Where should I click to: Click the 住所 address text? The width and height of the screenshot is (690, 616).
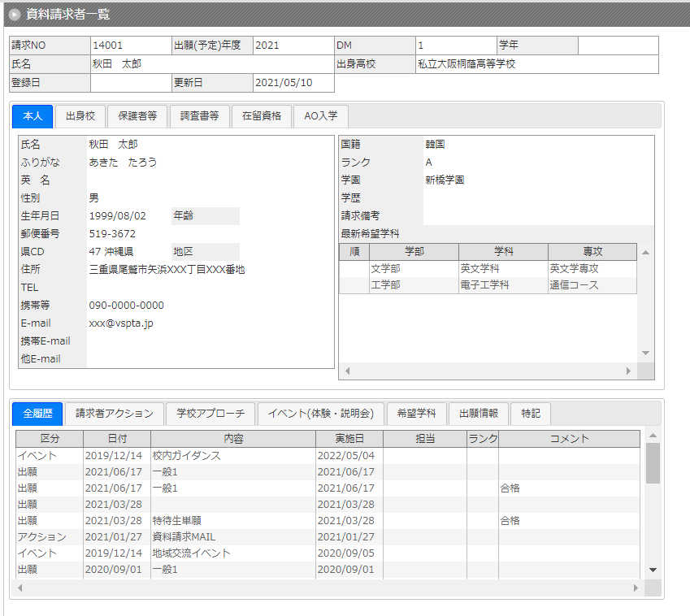click(167, 270)
